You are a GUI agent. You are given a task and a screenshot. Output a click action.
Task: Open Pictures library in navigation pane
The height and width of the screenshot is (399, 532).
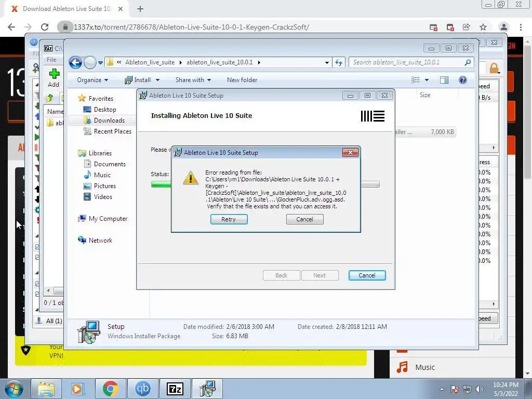click(99, 186)
